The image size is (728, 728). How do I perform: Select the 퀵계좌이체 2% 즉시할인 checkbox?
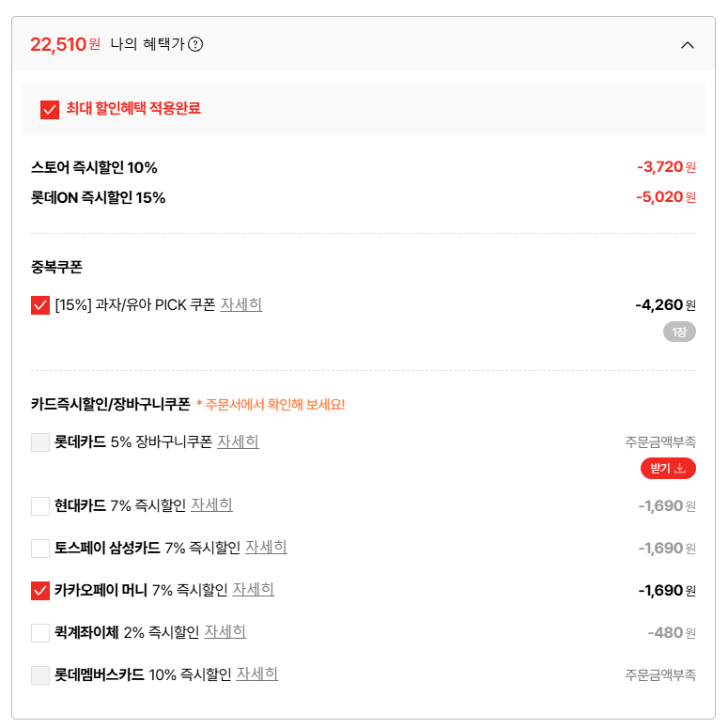point(40,633)
